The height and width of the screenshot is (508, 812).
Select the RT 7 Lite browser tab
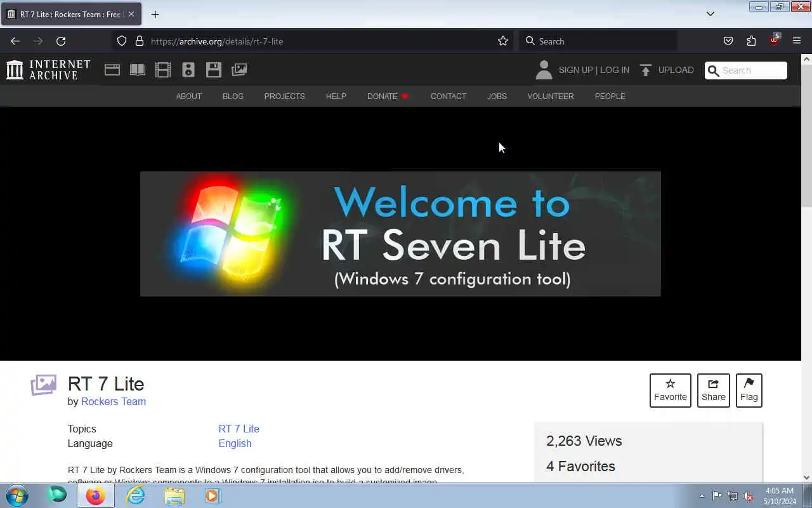[x=71, y=14]
